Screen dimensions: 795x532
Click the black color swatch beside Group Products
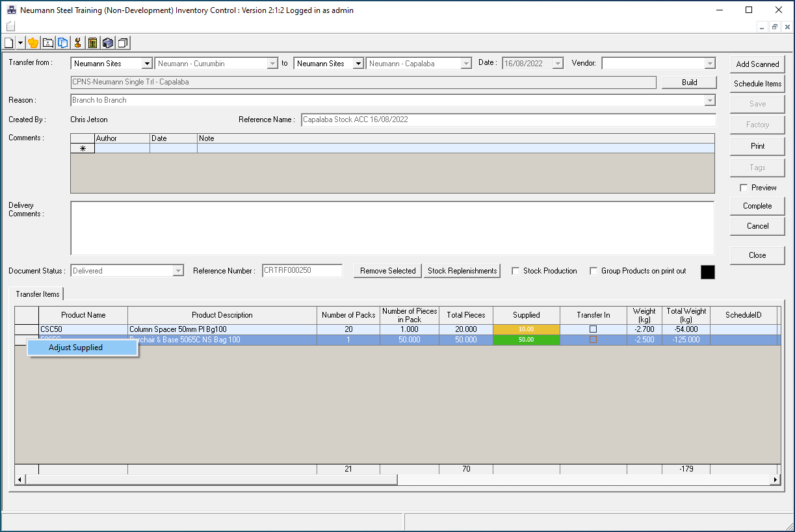[707, 272]
